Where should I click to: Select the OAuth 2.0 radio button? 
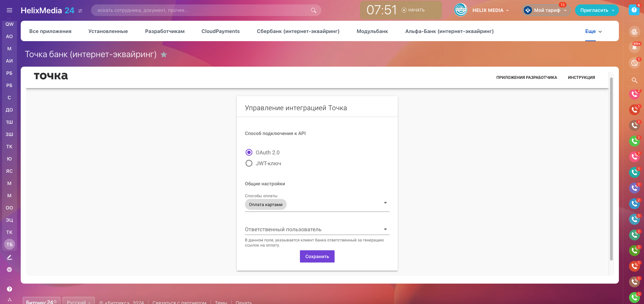tap(249, 152)
